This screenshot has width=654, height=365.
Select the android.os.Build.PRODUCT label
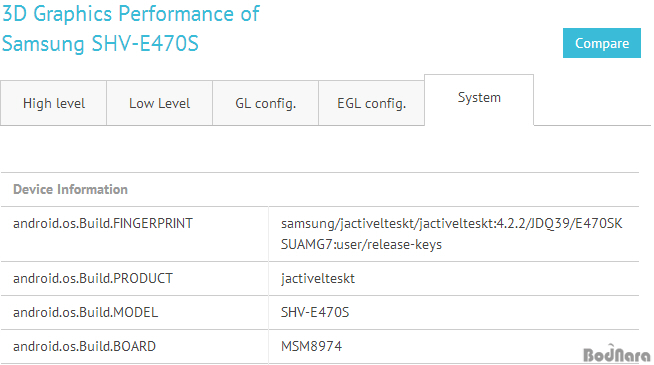(93, 278)
